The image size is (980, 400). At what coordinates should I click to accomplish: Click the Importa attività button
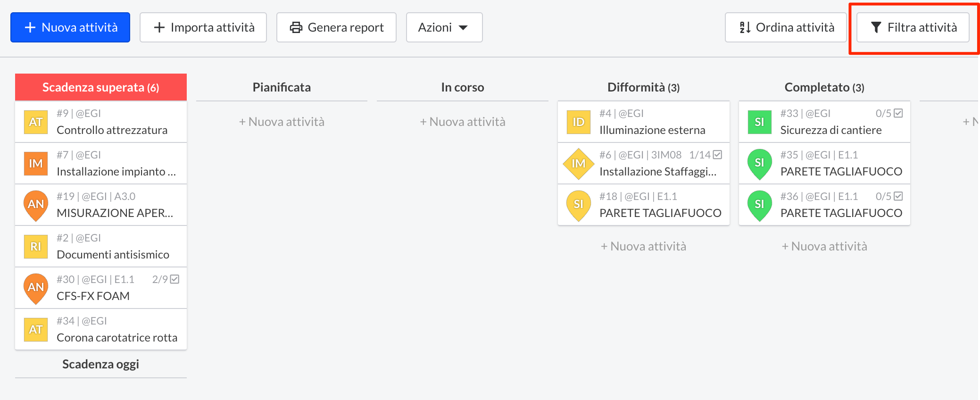click(x=203, y=27)
